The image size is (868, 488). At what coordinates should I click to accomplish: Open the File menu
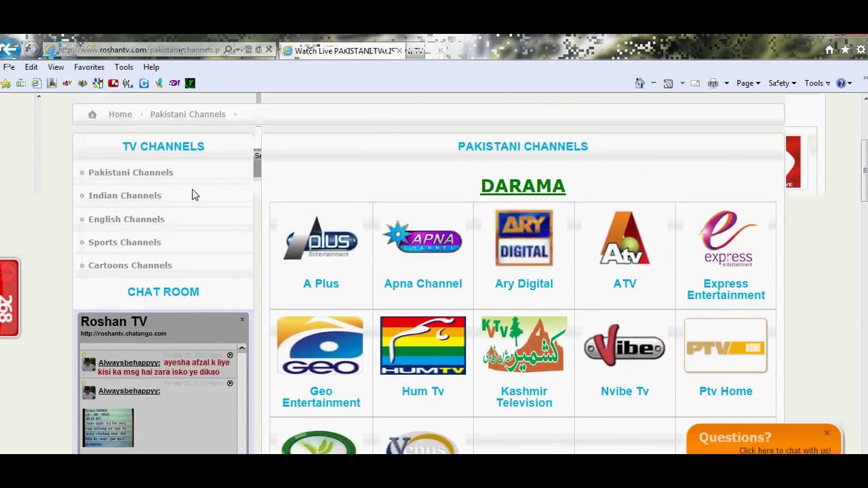pos(9,67)
